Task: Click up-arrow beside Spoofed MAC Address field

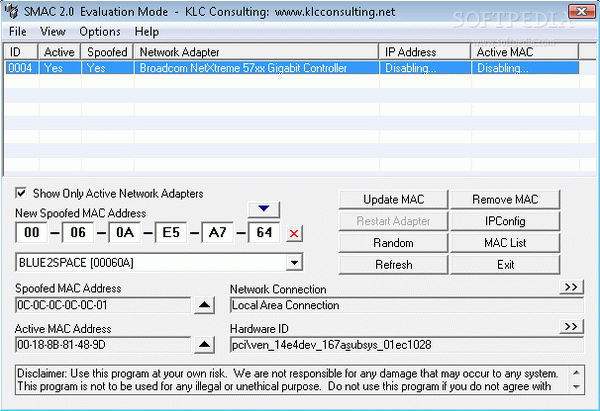Action: [x=204, y=305]
